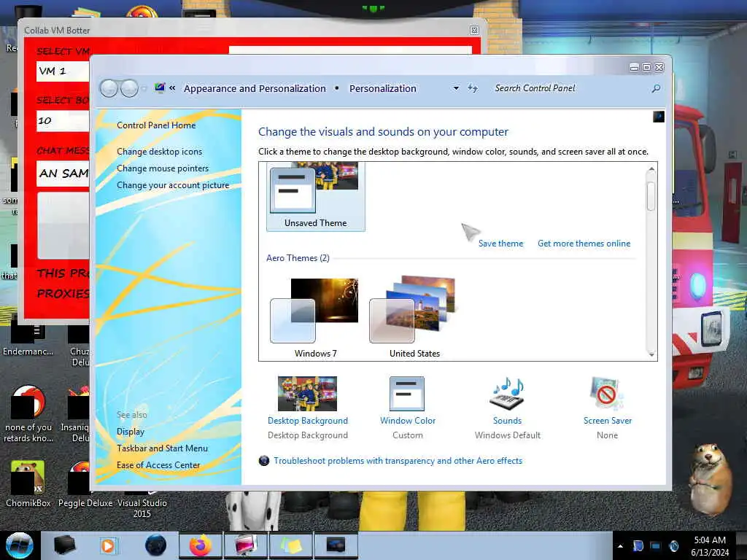Click the Forward navigation button

(129, 88)
